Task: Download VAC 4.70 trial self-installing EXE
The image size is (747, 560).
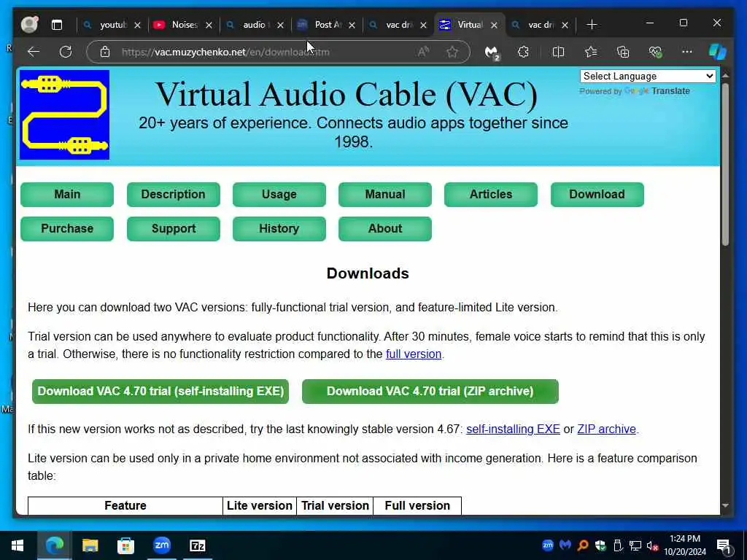Action: 160,392
